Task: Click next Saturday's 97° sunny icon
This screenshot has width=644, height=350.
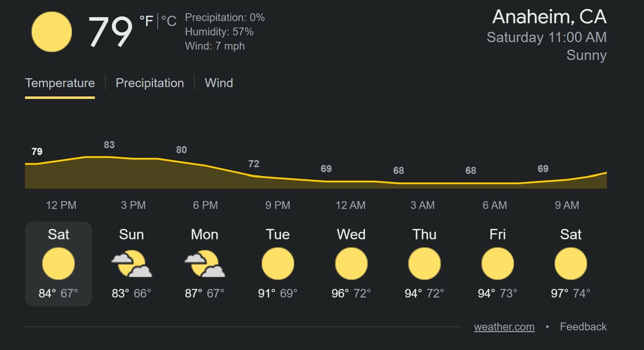Action: [571, 264]
